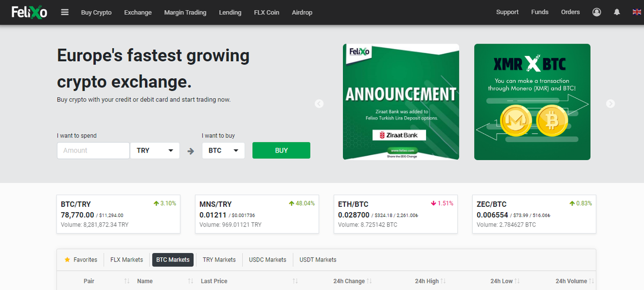The height and width of the screenshot is (290, 644).
Task: Sort by Pair column sort icon
Action: (127, 281)
